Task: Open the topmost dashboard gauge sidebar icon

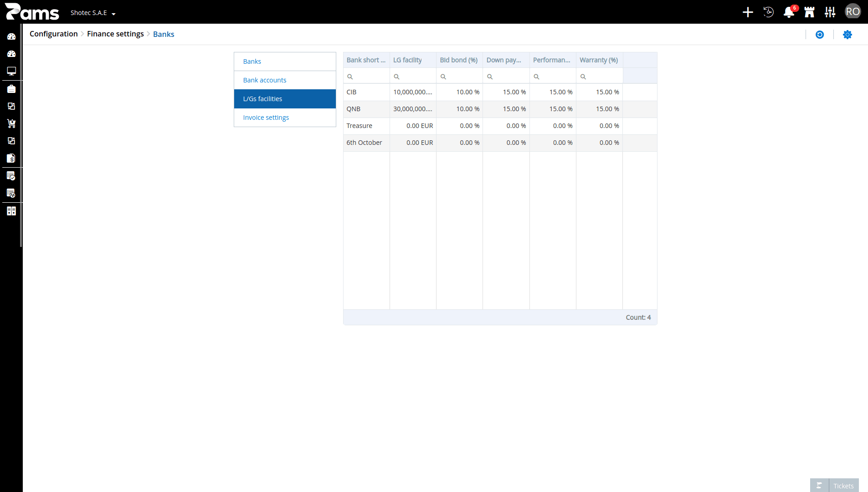Action: (11, 36)
